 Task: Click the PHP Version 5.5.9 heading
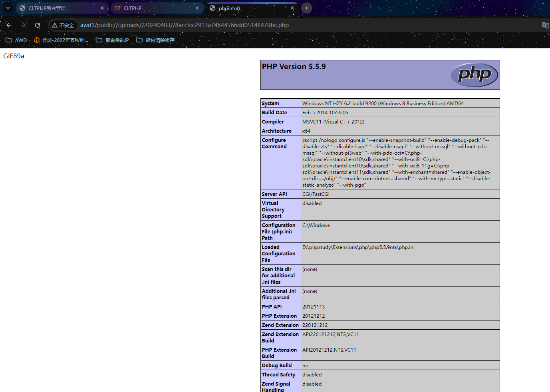click(294, 67)
